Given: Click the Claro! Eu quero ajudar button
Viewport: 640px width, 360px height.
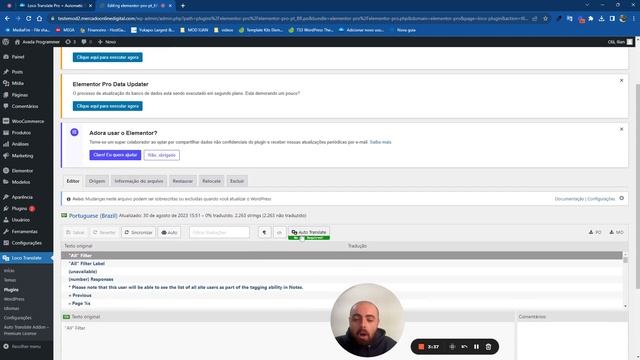Looking at the screenshot, I should coord(115,155).
